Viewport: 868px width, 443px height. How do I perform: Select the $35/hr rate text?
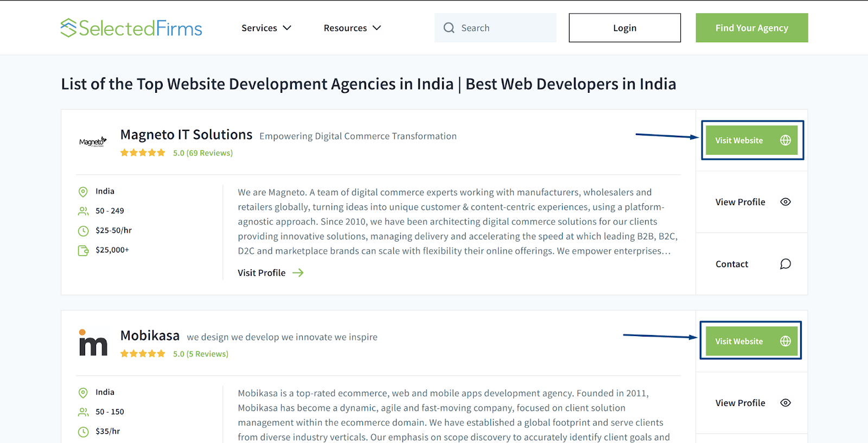pos(108,431)
